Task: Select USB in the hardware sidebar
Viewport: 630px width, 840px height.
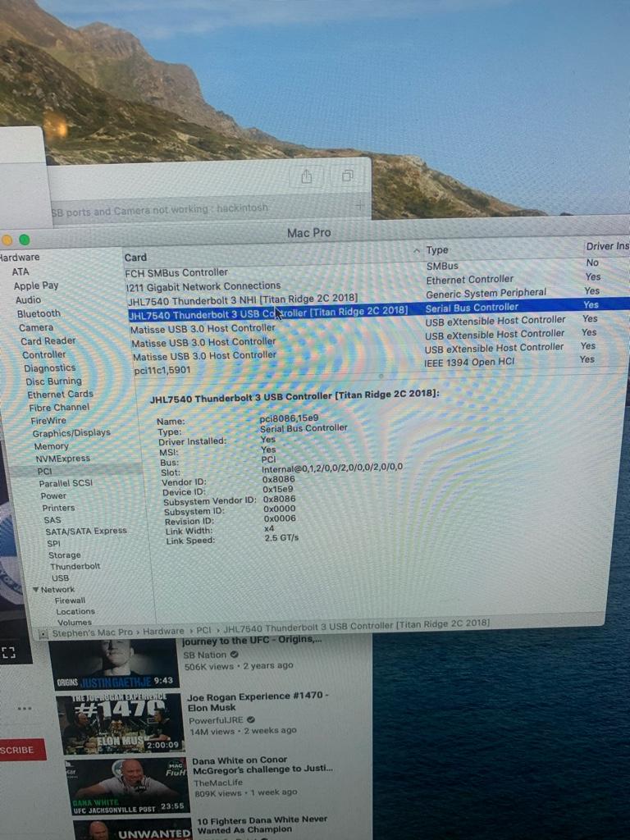Action: tap(60, 577)
